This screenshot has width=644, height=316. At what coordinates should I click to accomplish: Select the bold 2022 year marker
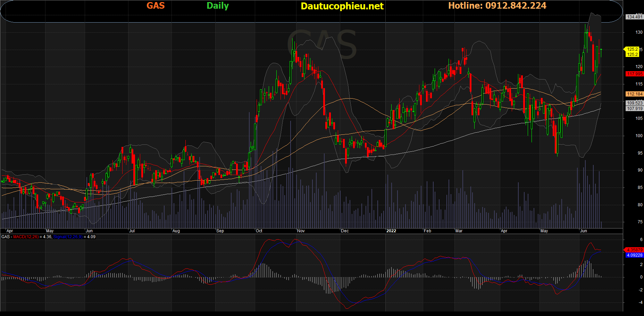[x=391, y=231]
